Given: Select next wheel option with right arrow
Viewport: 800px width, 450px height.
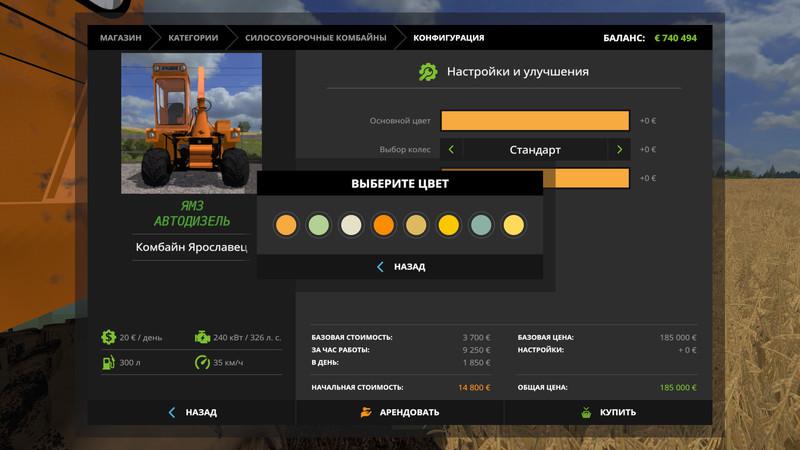Looking at the screenshot, I should point(619,150).
